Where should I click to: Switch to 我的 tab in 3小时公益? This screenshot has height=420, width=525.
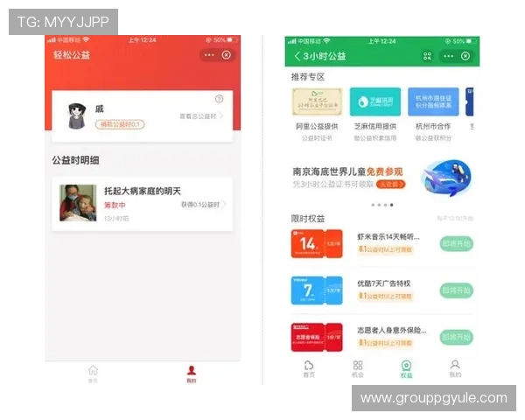coord(455,369)
